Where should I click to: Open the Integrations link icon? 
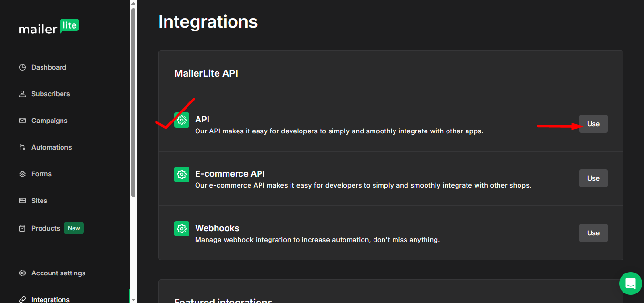click(22, 298)
